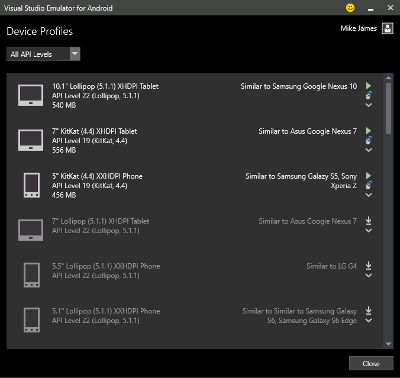Open Mike James account avatar
The image size is (400, 378).
click(387, 28)
